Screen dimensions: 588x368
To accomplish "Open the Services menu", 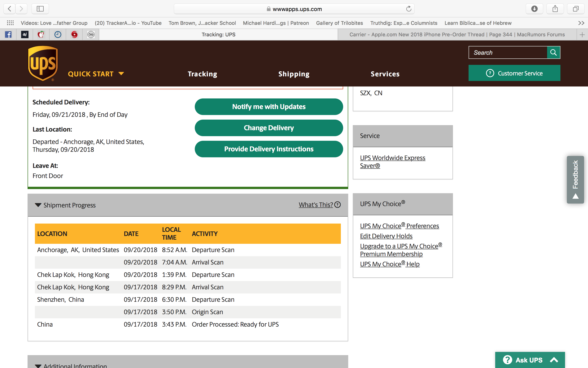I will pos(385,74).
